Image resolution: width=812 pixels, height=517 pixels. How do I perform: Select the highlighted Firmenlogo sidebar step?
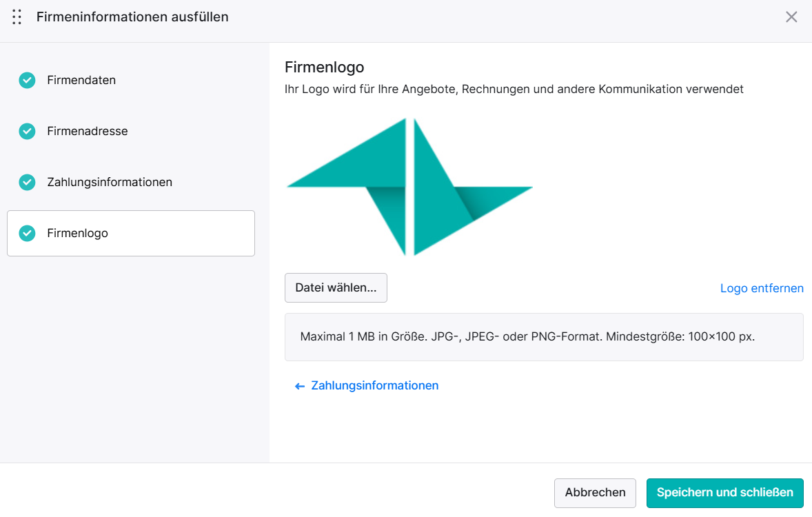point(131,233)
